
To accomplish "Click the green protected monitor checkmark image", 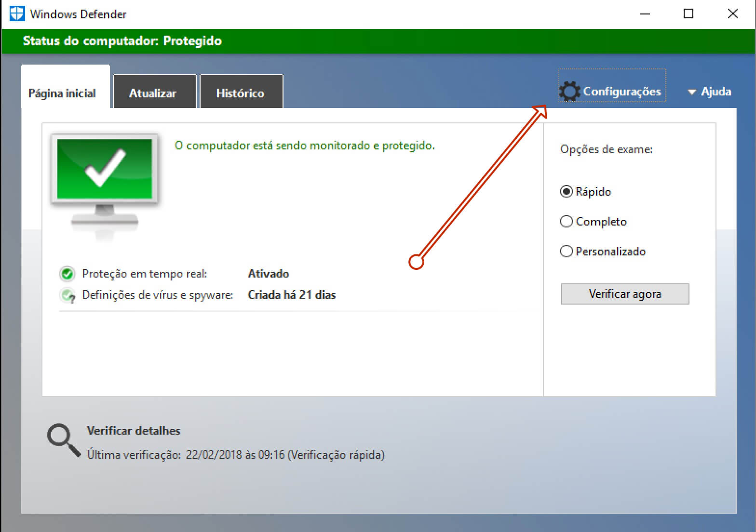I will (105, 187).
